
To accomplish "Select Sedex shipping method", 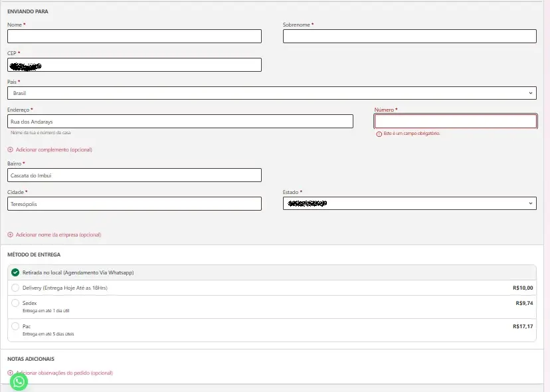I will click(x=15, y=303).
